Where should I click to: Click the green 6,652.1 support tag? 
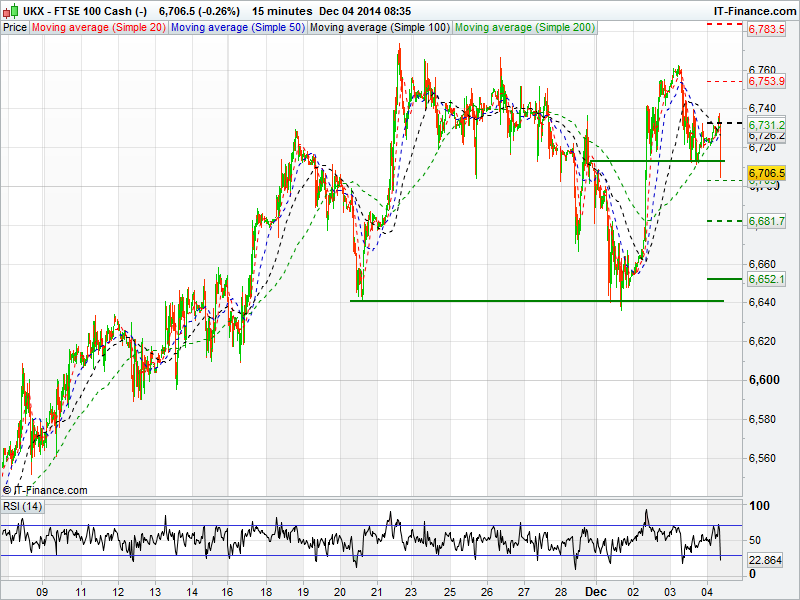pos(766,279)
